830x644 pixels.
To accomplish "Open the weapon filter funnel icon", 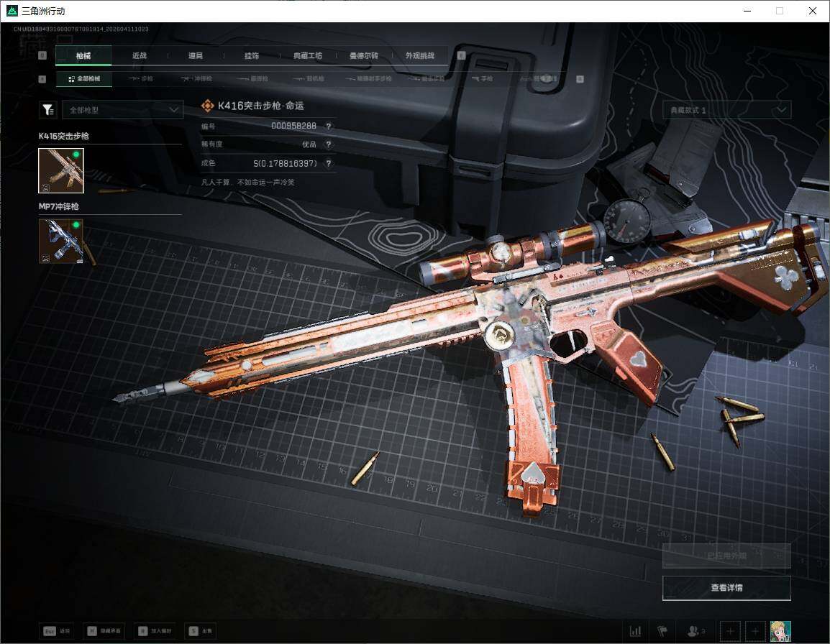I will (x=48, y=109).
